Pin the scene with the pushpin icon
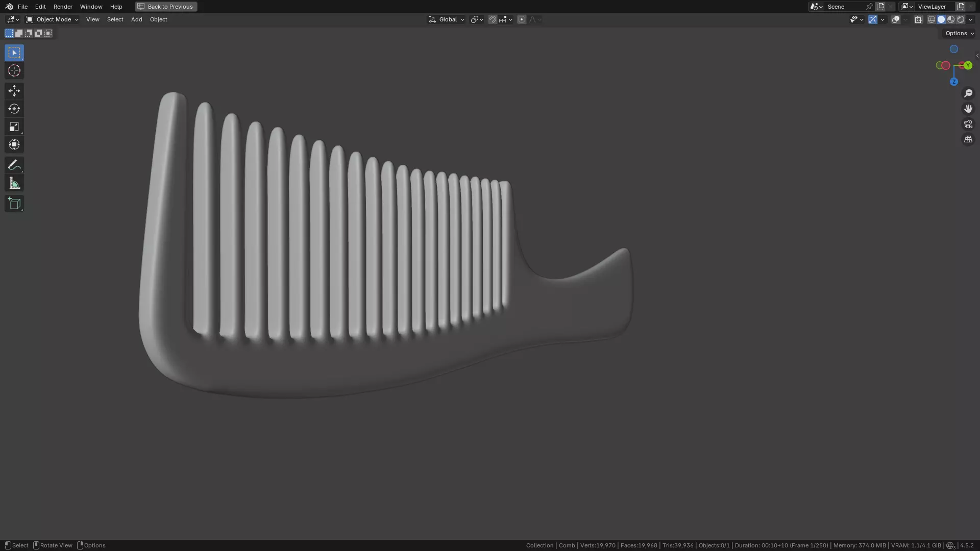 point(869,7)
